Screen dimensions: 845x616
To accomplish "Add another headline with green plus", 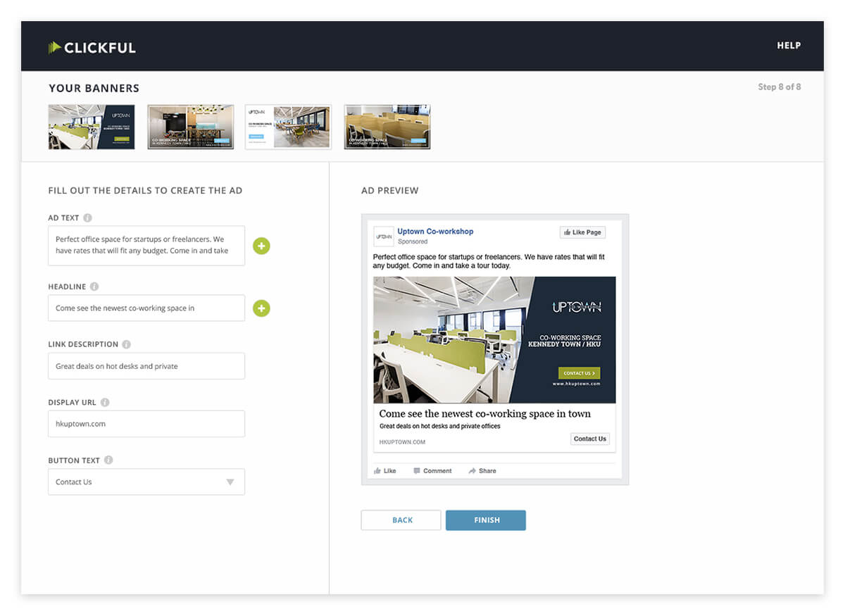I will click(x=261, y=308).
